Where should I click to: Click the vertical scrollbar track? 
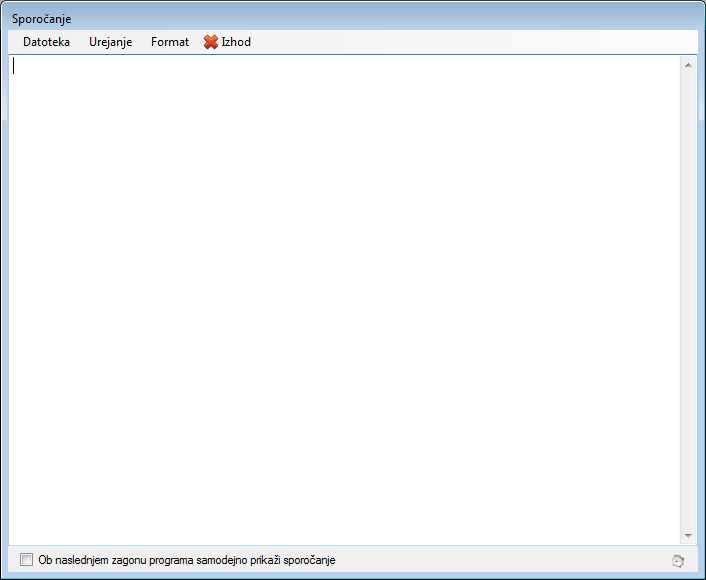pyautogui.click(x=688, y=300)
